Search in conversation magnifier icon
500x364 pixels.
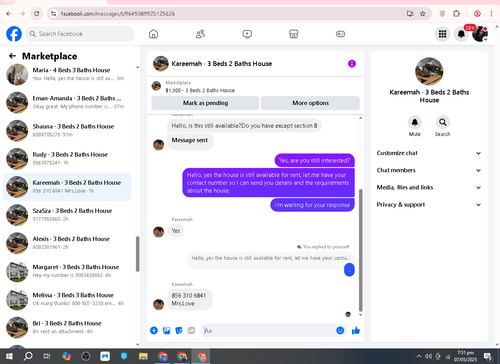(443, 122)
